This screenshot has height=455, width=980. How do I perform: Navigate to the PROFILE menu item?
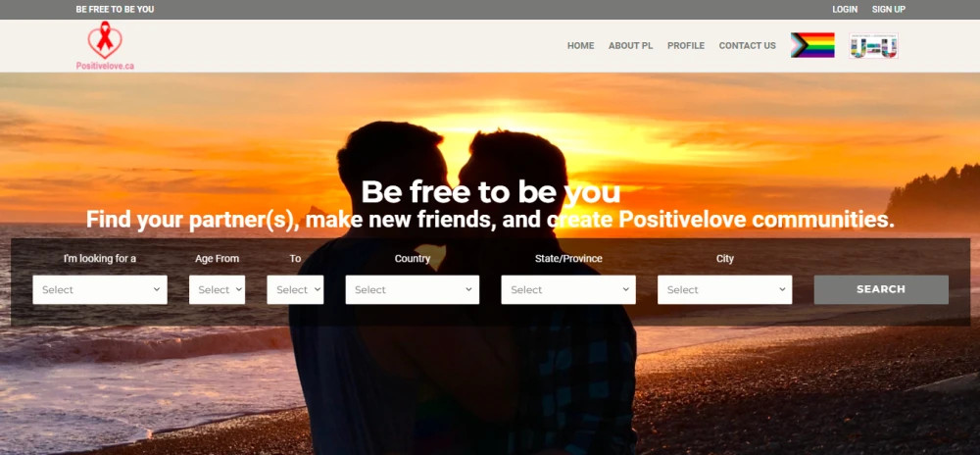pos(686,46)
